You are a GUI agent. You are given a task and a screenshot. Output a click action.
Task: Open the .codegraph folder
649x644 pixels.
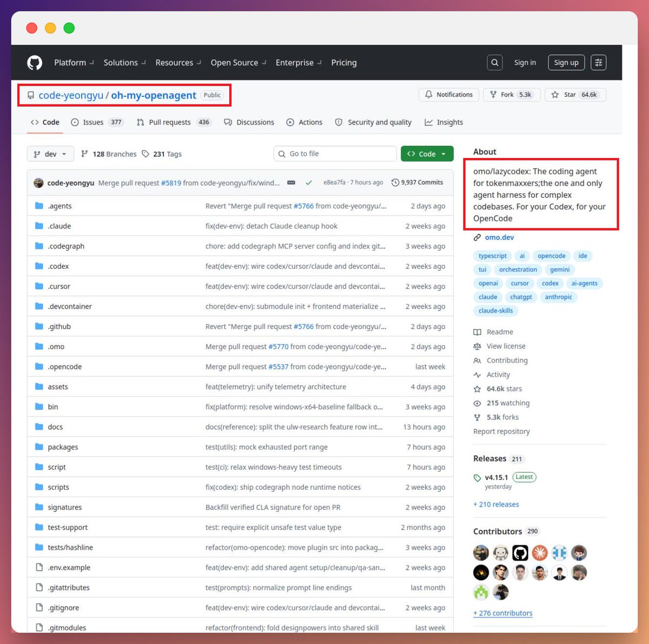[x=66, y=246]
